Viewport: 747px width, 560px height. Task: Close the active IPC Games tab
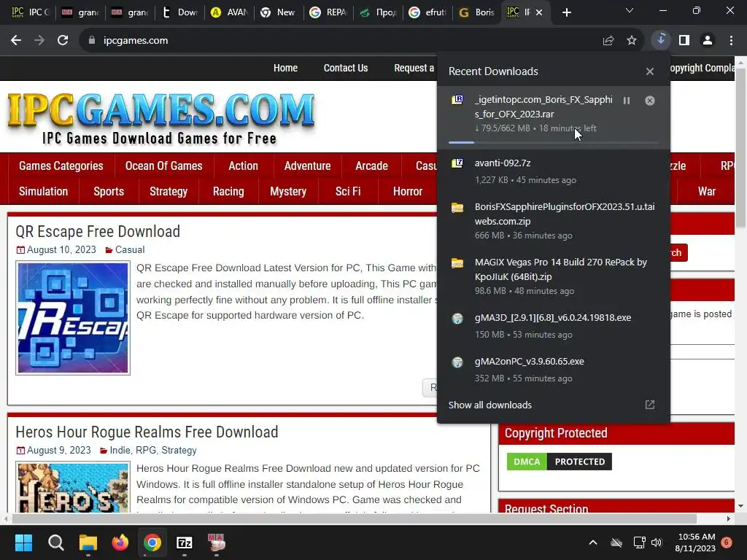point(539,12)
